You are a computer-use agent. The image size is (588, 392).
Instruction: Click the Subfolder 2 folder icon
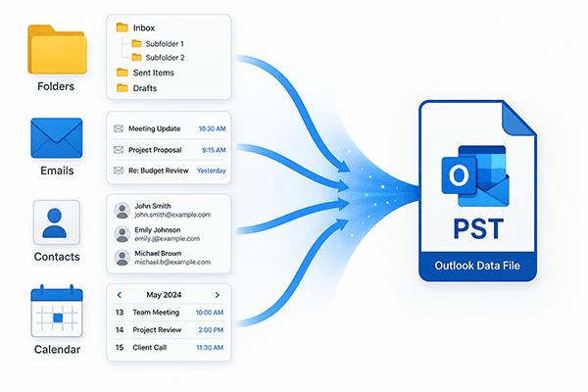[x=137, y=57]
